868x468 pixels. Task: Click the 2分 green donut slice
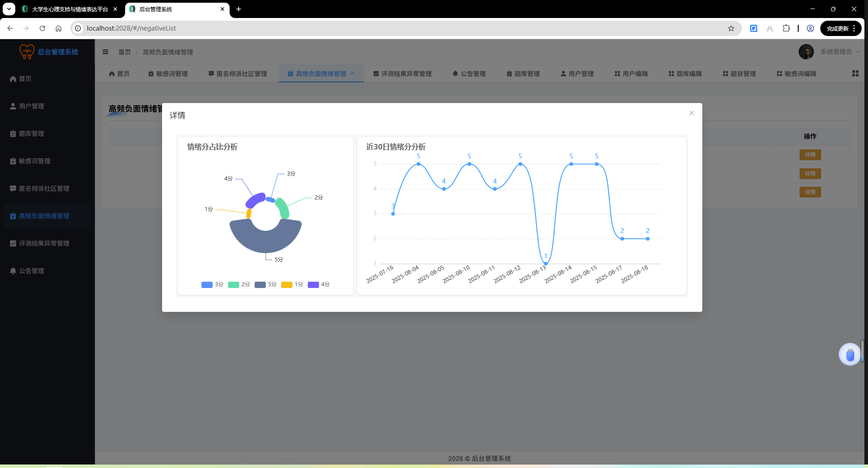(x=283, y=208)
